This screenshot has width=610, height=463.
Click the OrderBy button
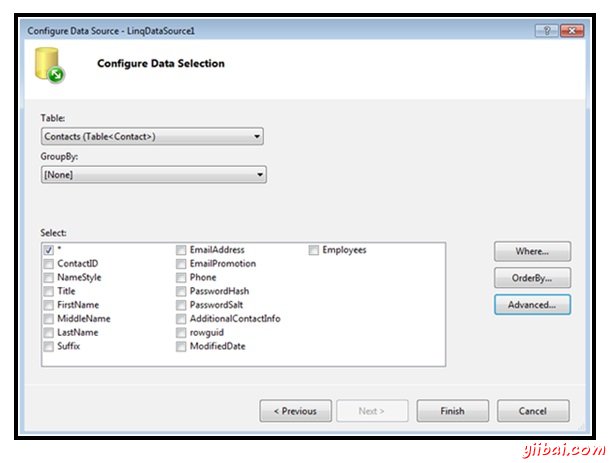(x=532, y=278)
